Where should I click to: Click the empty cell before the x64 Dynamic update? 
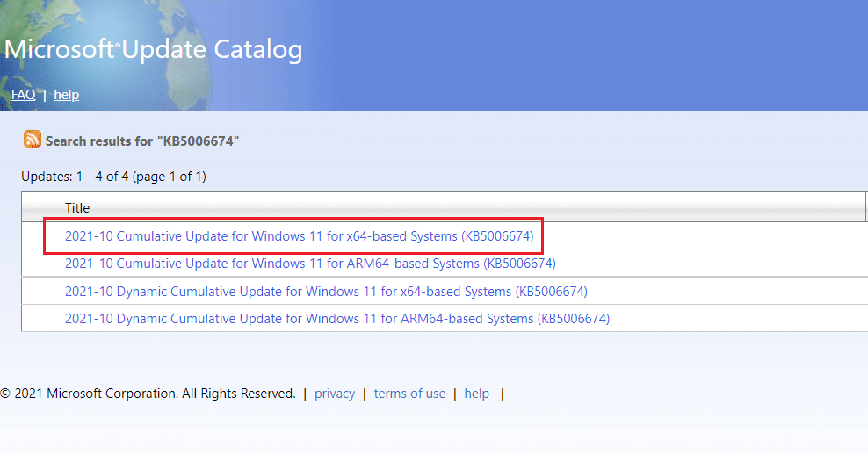pyautogui.click(x=42, y=292)
